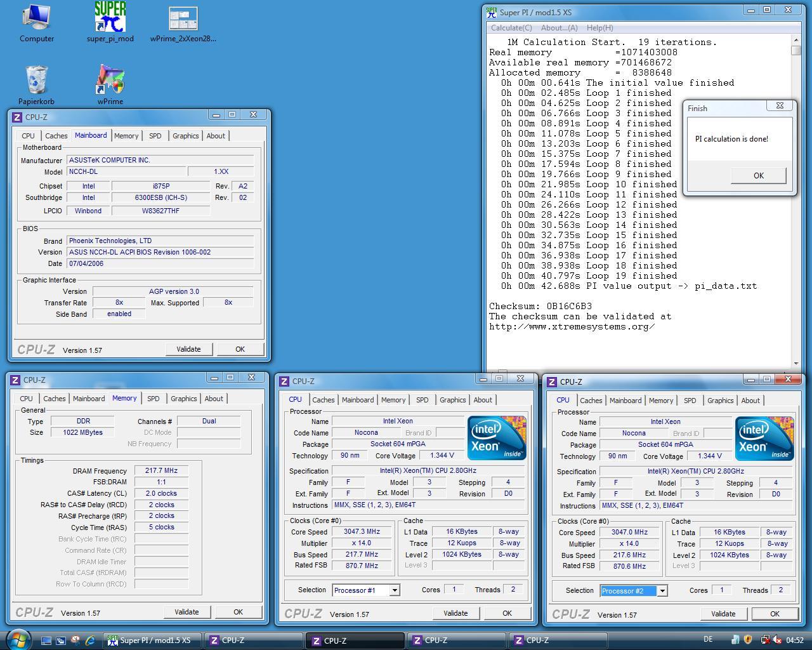Screen dimensions: 812x650
Task: Select the wPrime desktop shortcut
Action: pyautogui.click(x=110, y=85)
